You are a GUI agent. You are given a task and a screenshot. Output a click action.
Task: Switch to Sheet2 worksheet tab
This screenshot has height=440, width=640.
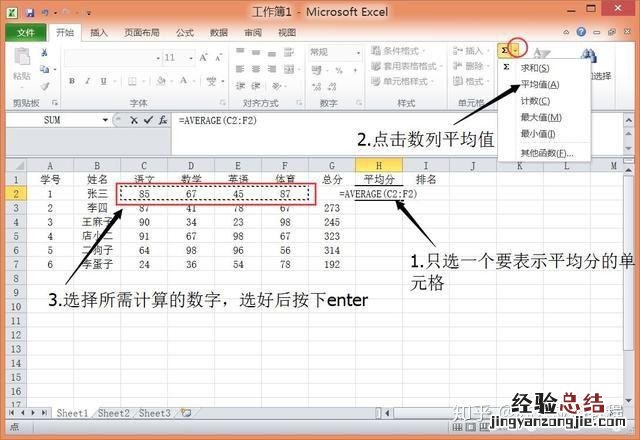[x=114, y=413]
